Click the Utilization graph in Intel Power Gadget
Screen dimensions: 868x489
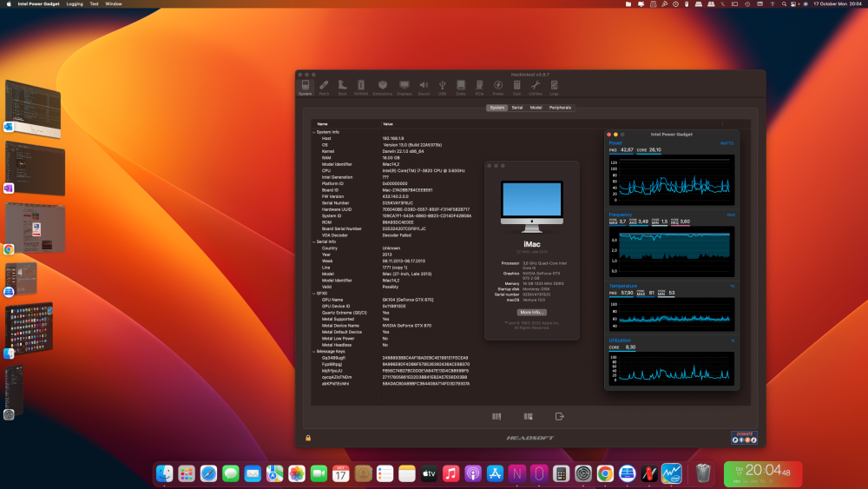point(672,368)
